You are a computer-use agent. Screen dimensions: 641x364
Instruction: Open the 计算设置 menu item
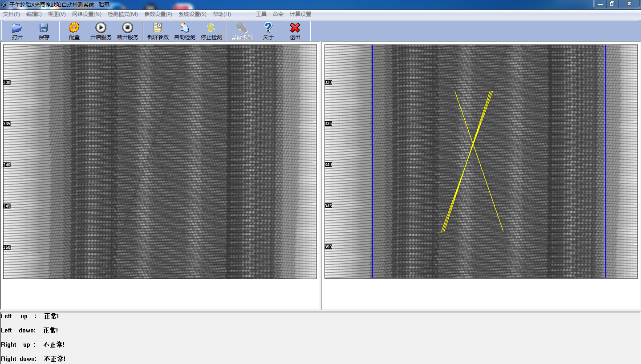(x=300, y=14)
